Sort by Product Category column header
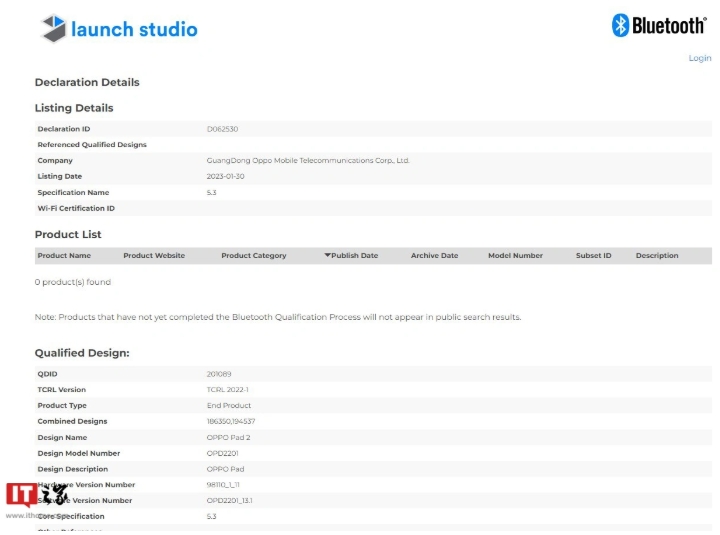This screenshot has width=720, height=535. pyautogui.click(x=253, y=256)
